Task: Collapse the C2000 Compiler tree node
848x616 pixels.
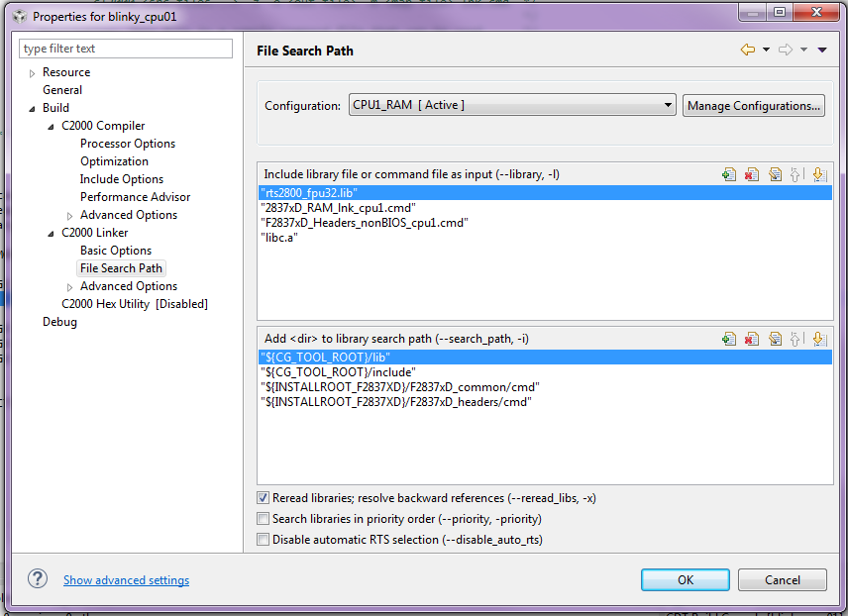Action: [x=51, y=127]
